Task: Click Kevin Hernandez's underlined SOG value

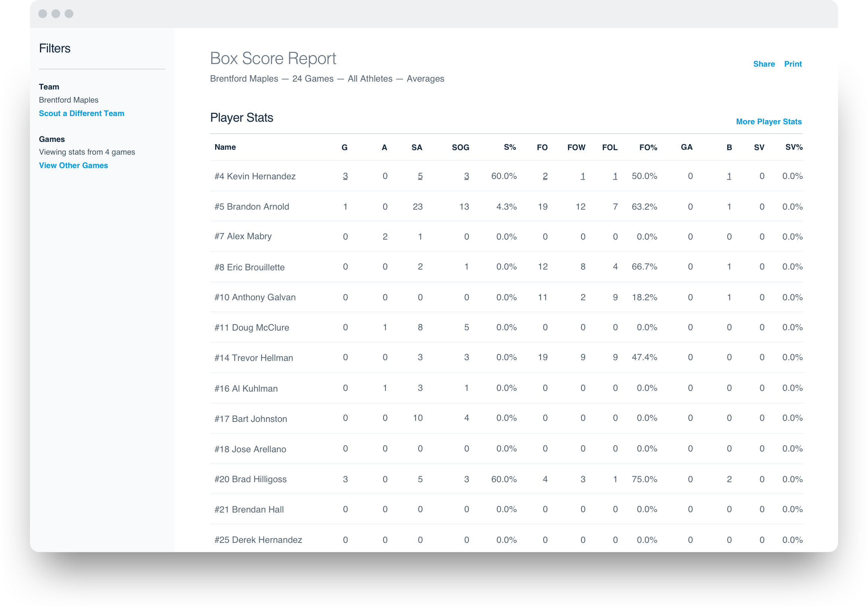Action: click(x=466, y=176)
